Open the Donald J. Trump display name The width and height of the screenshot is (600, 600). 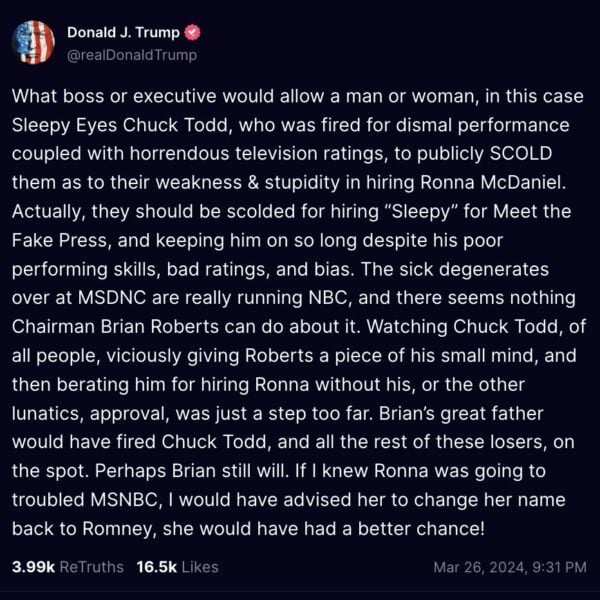point(123,33)
